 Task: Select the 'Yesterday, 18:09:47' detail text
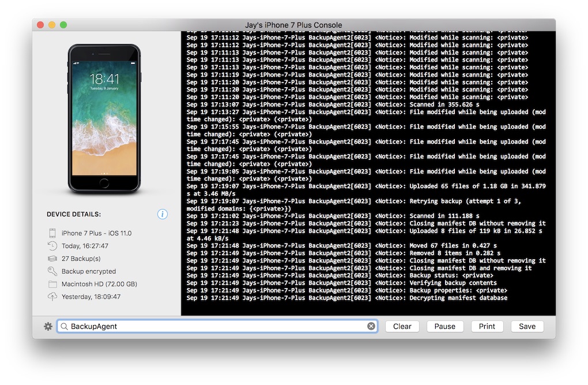click(x=91, y=297)
